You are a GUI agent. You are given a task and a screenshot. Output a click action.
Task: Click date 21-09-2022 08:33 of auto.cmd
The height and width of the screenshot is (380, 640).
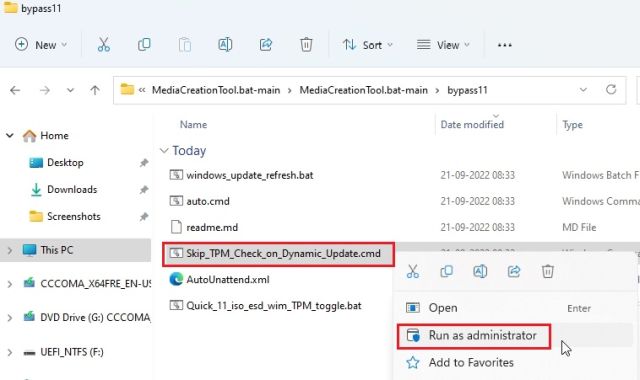pyautogui.click(x=478, y=201)
